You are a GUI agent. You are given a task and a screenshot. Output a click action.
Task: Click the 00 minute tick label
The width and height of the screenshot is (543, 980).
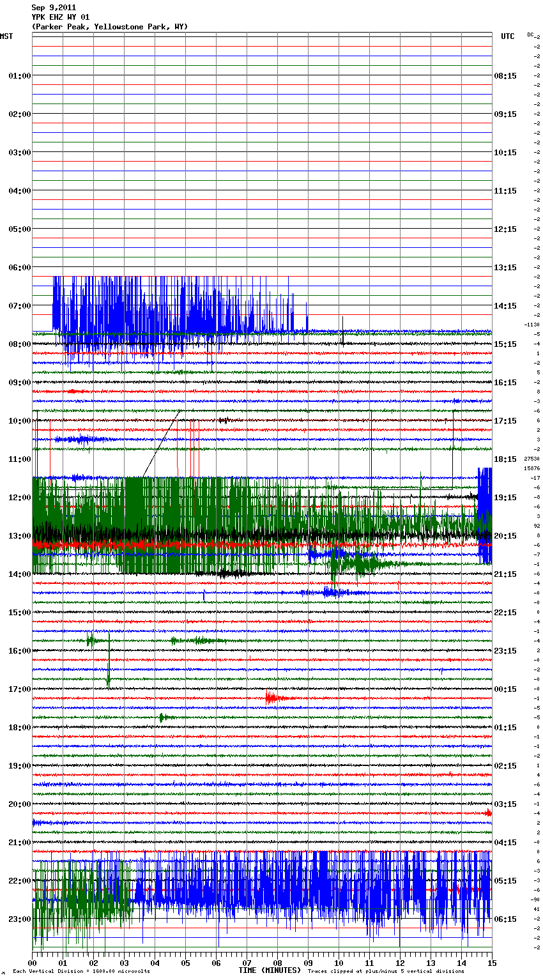click(33, 963)
